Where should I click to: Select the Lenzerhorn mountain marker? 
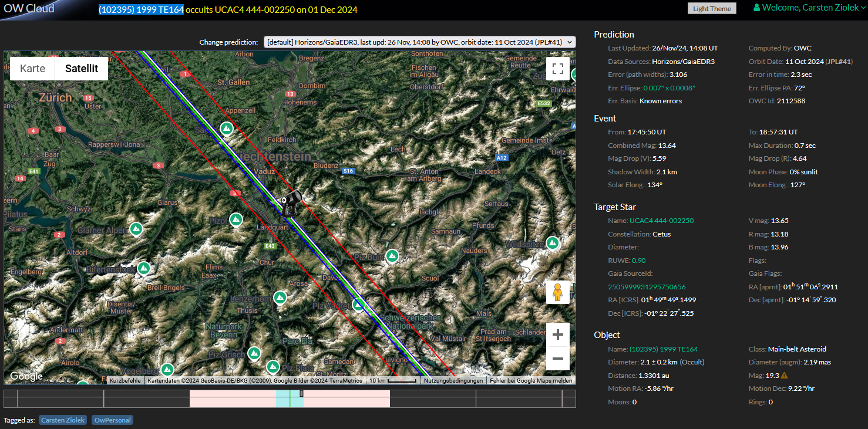281,298
